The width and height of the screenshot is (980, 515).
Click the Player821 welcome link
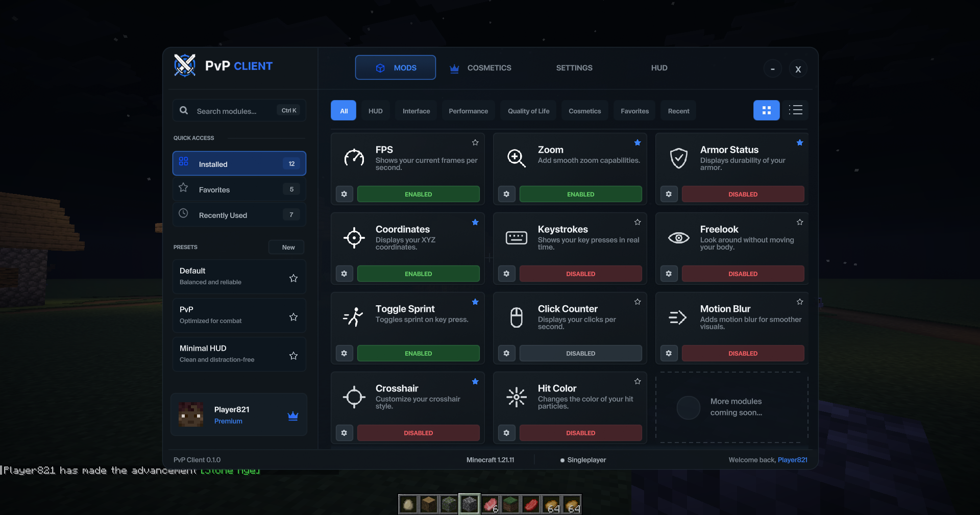[792, 460]
